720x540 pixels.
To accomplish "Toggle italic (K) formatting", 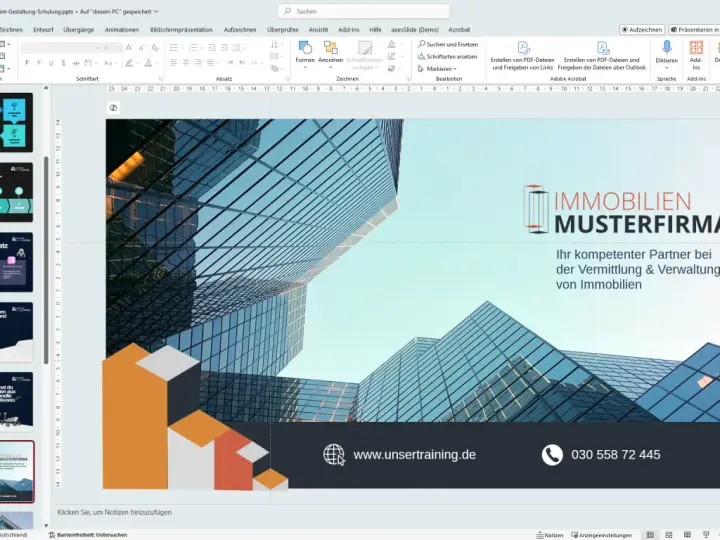I will point(39,63).
